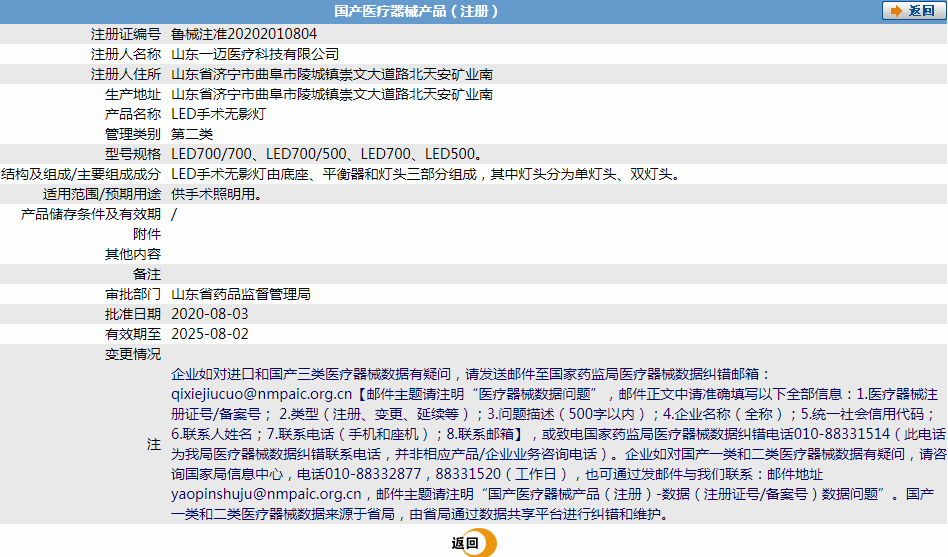Click email address qixiejiucuo@nmpaic.org.cn

point(261,394)
